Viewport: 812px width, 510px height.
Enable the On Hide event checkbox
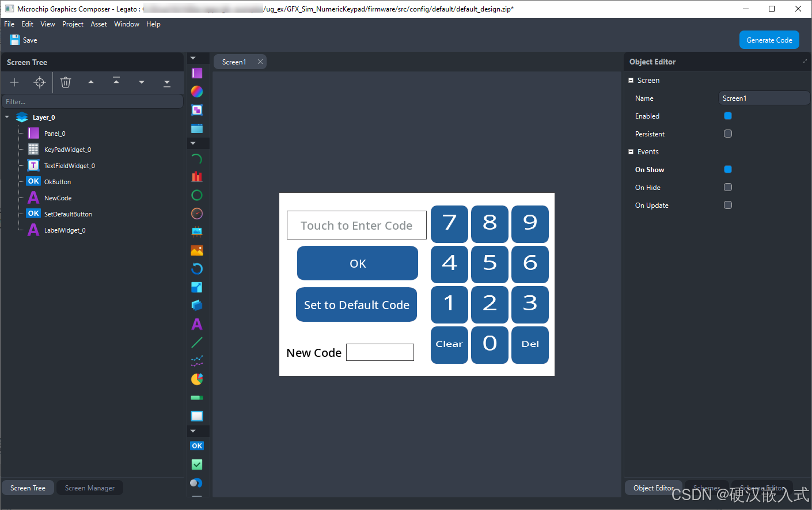pyautogui.click(x=728, y=187)
